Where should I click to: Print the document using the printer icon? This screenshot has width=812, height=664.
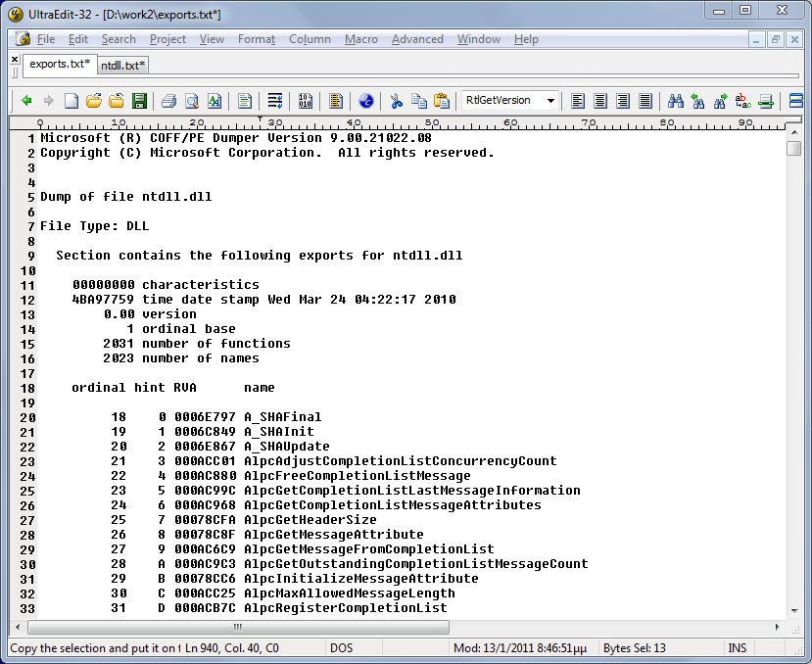168,101
